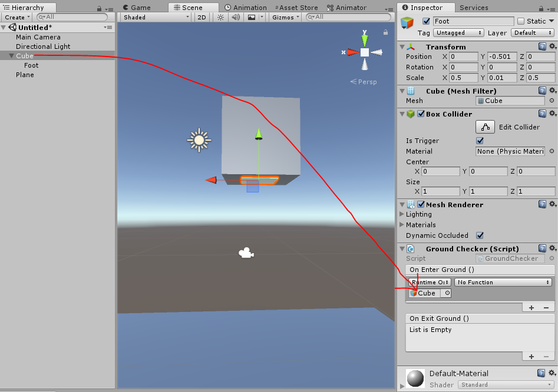558x392 pixels.
Task: Select Plane in Hierarchy
Action: (25, 75)
